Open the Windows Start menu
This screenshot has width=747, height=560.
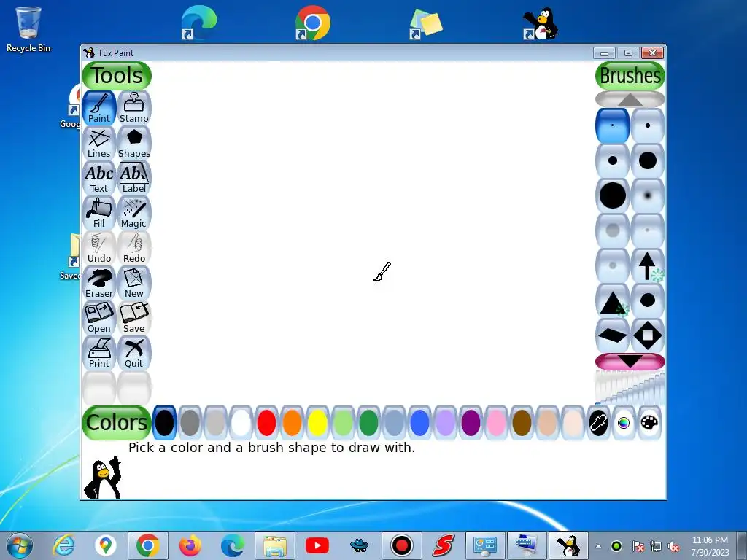(x=20, y=545)
